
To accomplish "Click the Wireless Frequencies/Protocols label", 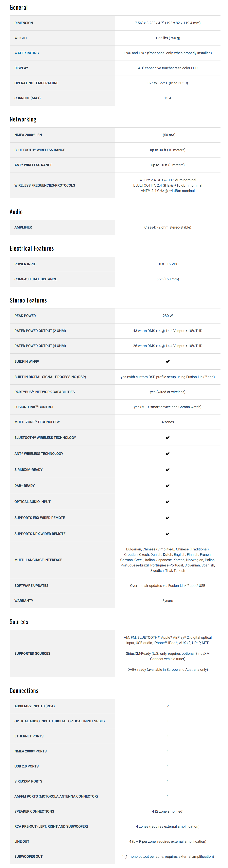I will tap(44, 185).
